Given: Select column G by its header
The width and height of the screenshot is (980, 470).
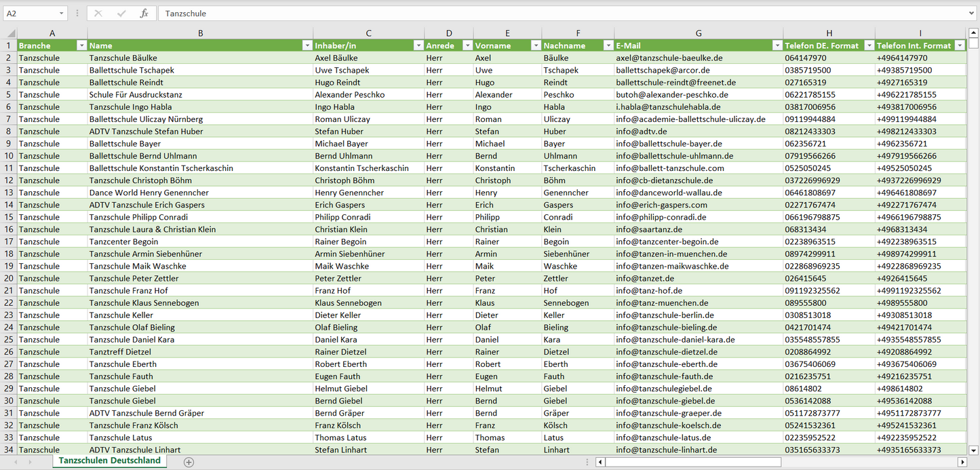Looking at the screenshot, I should 698,33.
